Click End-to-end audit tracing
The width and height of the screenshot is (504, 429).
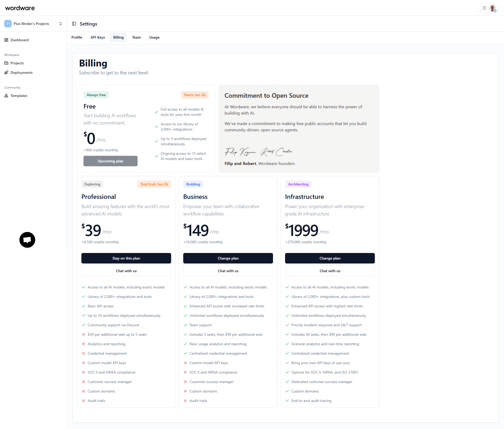[x=311, y=401]
